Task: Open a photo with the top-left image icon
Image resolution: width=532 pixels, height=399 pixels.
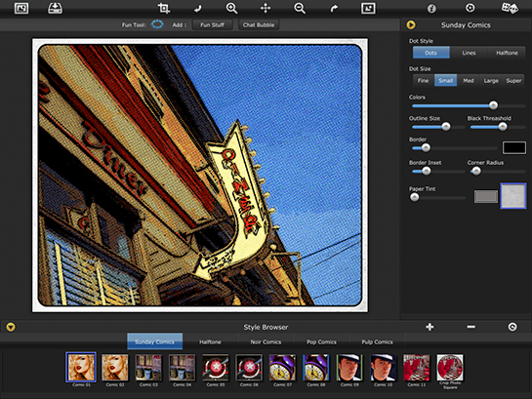Action: (21, 8)
